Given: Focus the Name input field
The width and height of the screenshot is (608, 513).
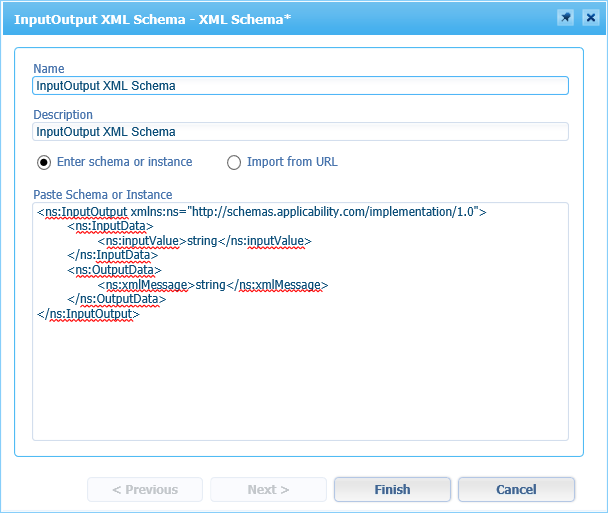Looking at the screenshot, I should tap(300, 86).
